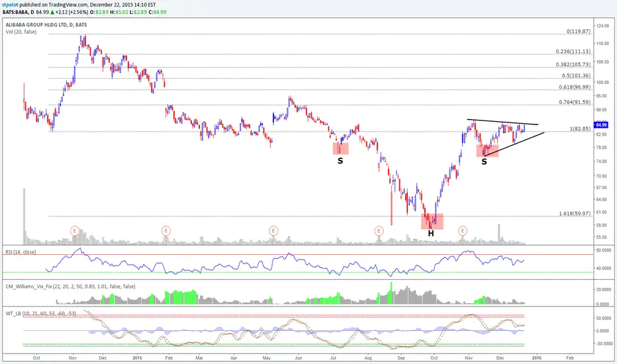Click the earnings E marker near November 2015

click(x=463, y=230)
